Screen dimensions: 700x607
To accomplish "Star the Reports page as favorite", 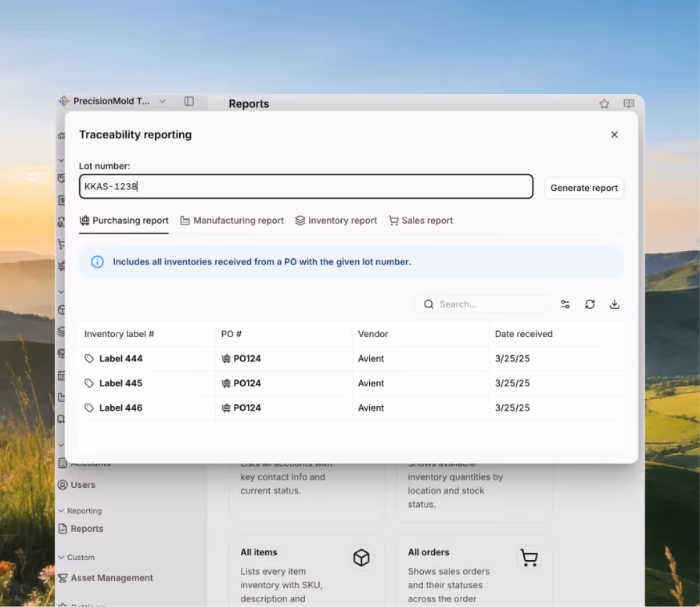I will pos(604,103).
